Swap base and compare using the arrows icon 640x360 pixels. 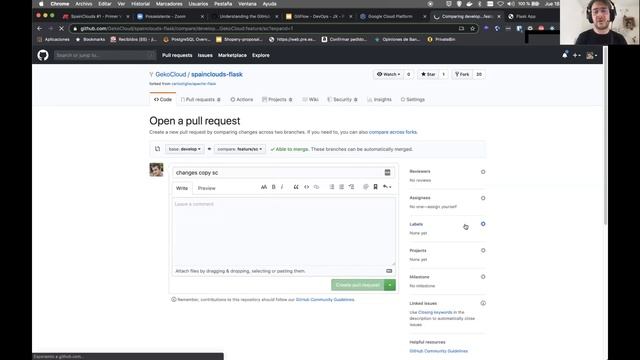[x=158, y=149]
